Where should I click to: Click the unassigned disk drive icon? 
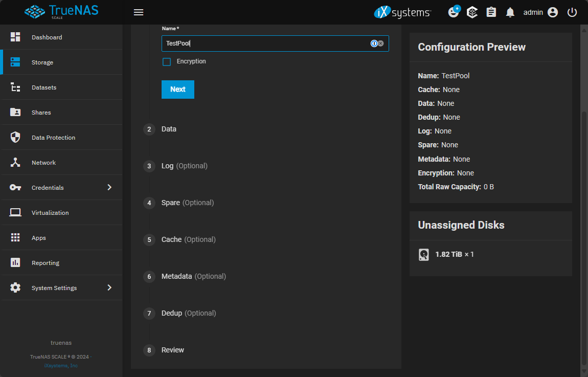pos(424,255)
